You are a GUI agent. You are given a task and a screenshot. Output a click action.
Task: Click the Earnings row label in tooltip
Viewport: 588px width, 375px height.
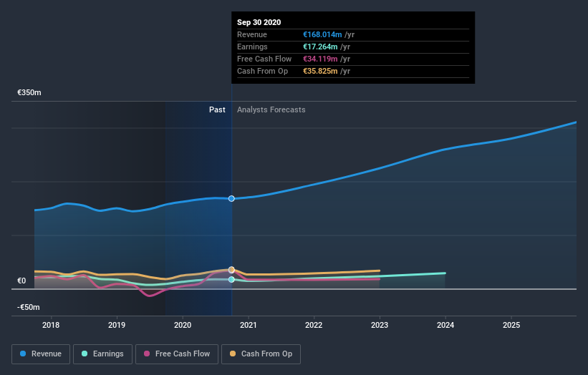(252, 47)
